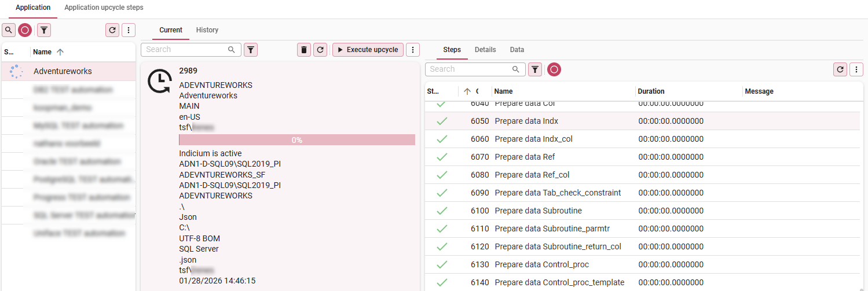Open the application list three-dot overflow menu
Screen dimensions: 868x291
(129, 31)
